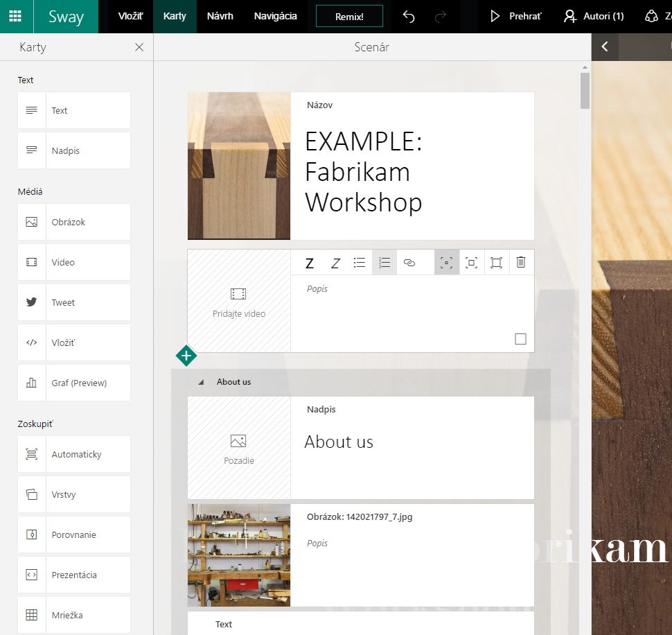
Task: Open the Návrh tab
Action: coord(220,17)
